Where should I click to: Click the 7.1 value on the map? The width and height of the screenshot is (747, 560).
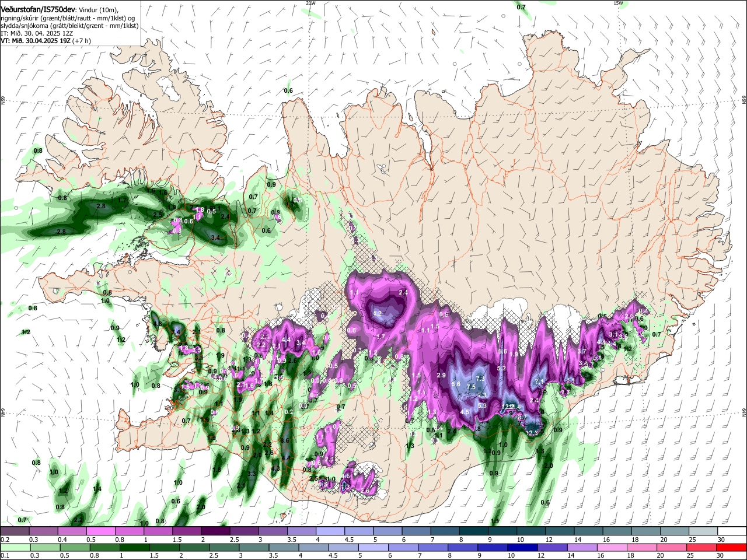539,381
